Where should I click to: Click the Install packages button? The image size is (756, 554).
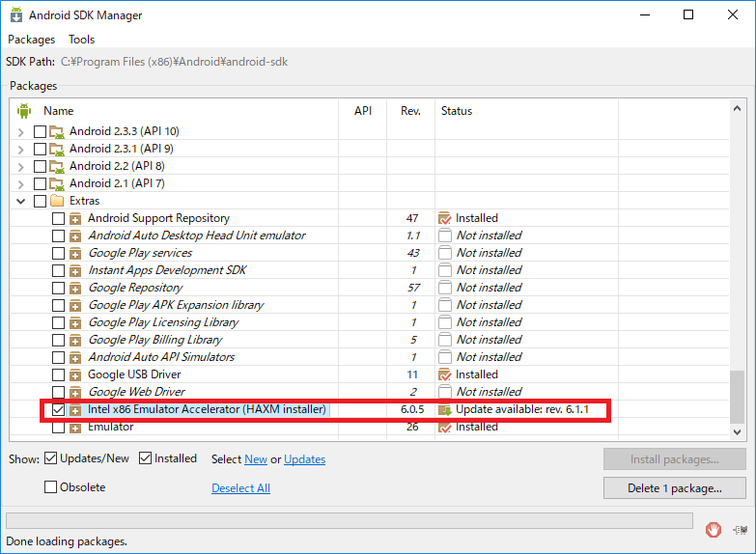click(x=675, y=459)
